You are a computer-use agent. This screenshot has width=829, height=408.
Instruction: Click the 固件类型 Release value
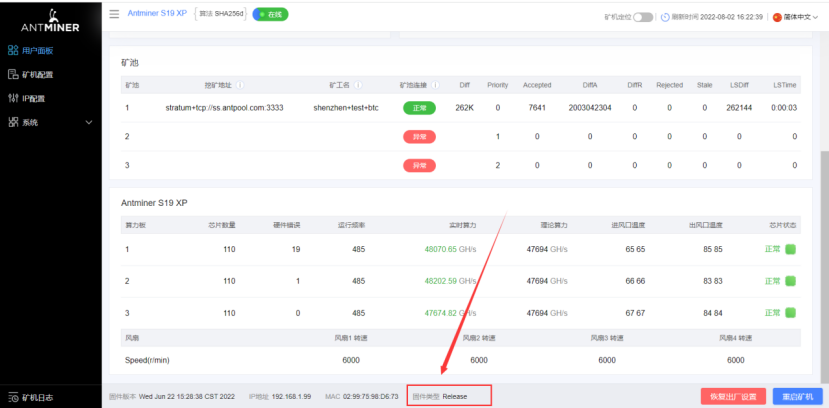coord(455,396)
